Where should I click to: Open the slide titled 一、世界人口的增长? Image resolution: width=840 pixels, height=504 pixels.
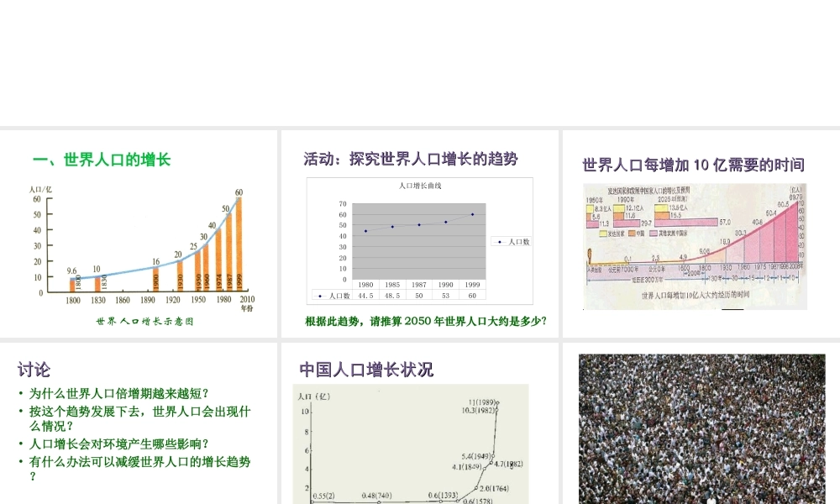tap(139, 234)
